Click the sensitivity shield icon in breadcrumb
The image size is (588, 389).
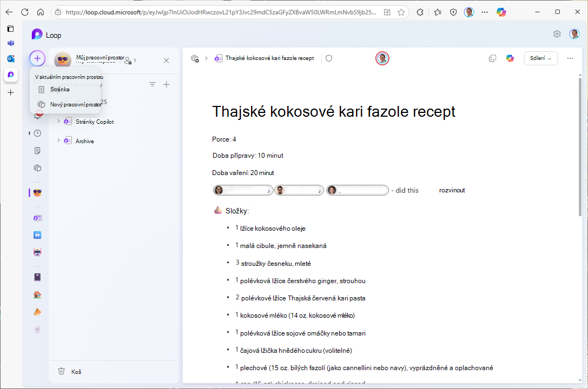[x=329, y=58]
